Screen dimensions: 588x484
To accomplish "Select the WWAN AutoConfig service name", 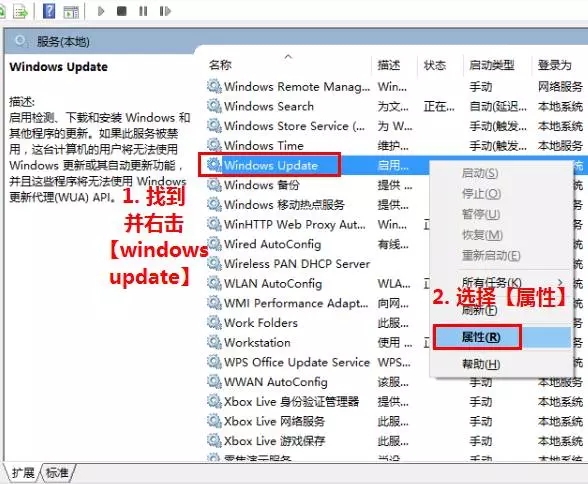I will [x=275, y=382].
